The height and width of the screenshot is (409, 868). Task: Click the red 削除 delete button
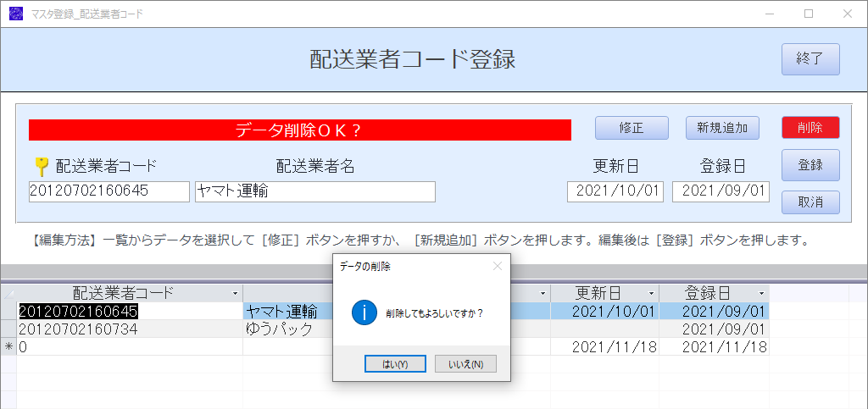[x=810, y=128]
